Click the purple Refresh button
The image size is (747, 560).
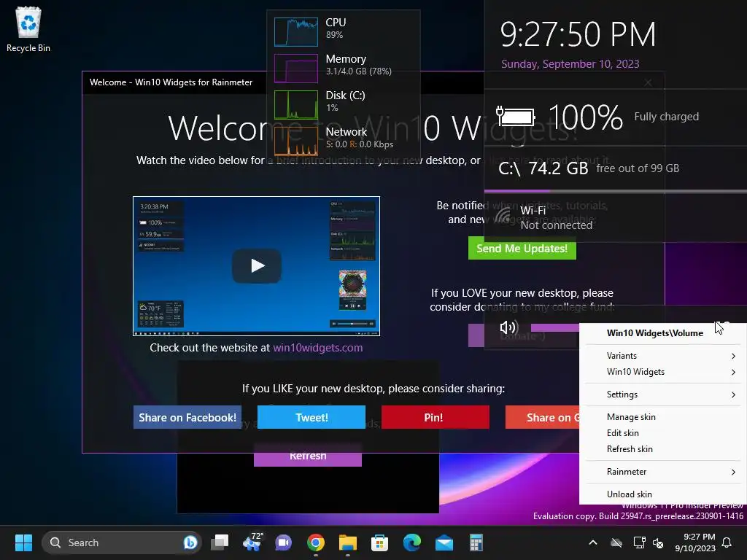308,456
